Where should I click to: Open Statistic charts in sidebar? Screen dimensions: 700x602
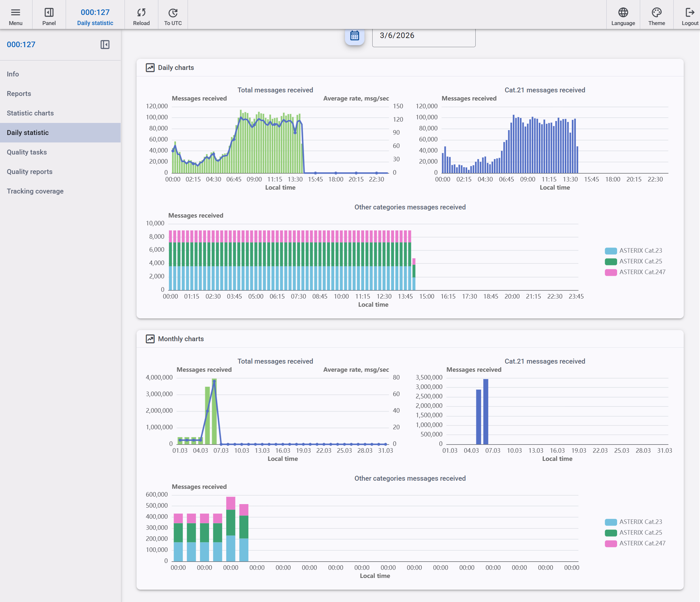(30, 113)
